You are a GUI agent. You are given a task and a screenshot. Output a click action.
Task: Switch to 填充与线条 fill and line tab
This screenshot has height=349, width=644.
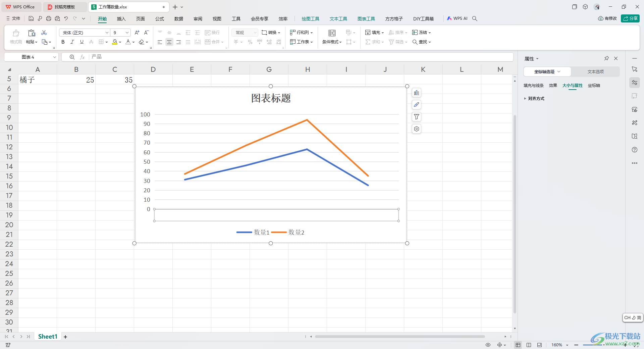[533, 86]
